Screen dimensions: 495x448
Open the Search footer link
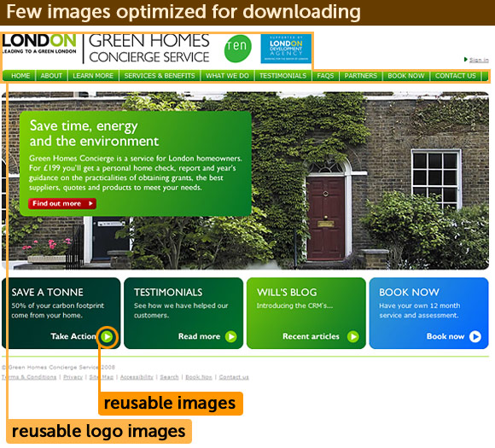click(x=169, y=377)
